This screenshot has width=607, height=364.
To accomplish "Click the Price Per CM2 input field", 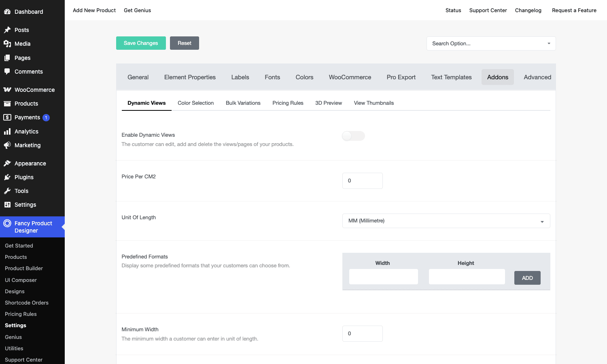I will (x=363, y=181).
